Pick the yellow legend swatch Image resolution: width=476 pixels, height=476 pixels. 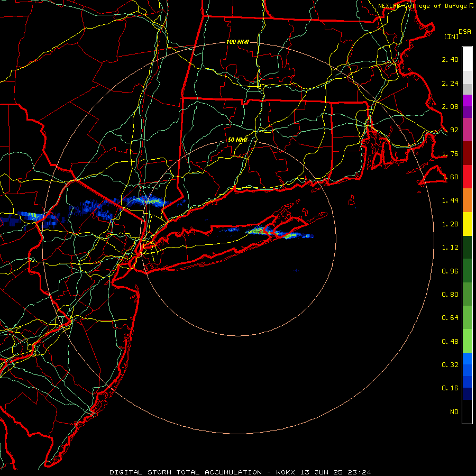pos(467,224)
